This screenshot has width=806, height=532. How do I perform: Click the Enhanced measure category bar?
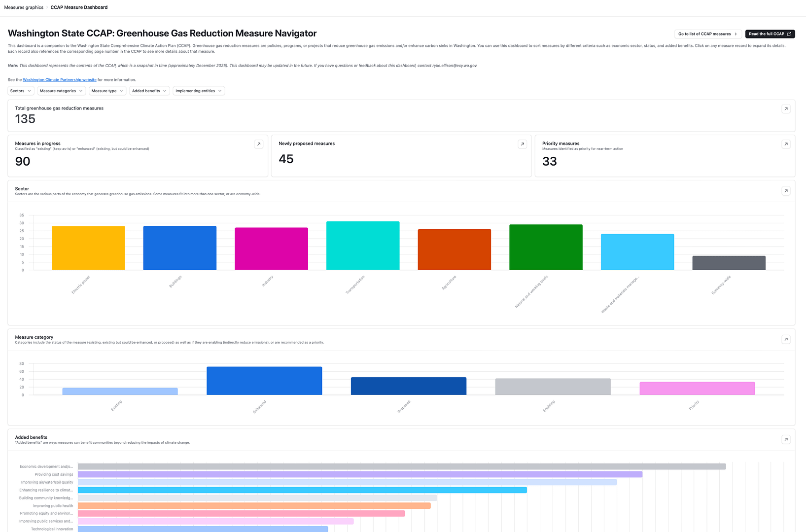[264, 381]
